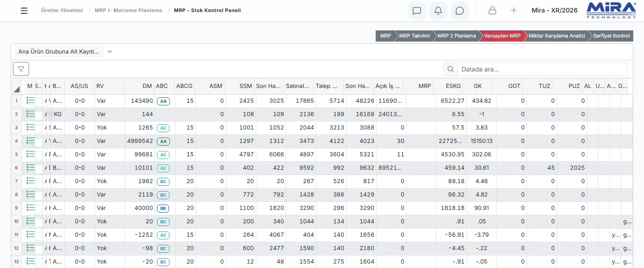This screenshot has width=644, height=268.
Task: Click the select-all corner triangle of the grid
Action: coord(17,89)
